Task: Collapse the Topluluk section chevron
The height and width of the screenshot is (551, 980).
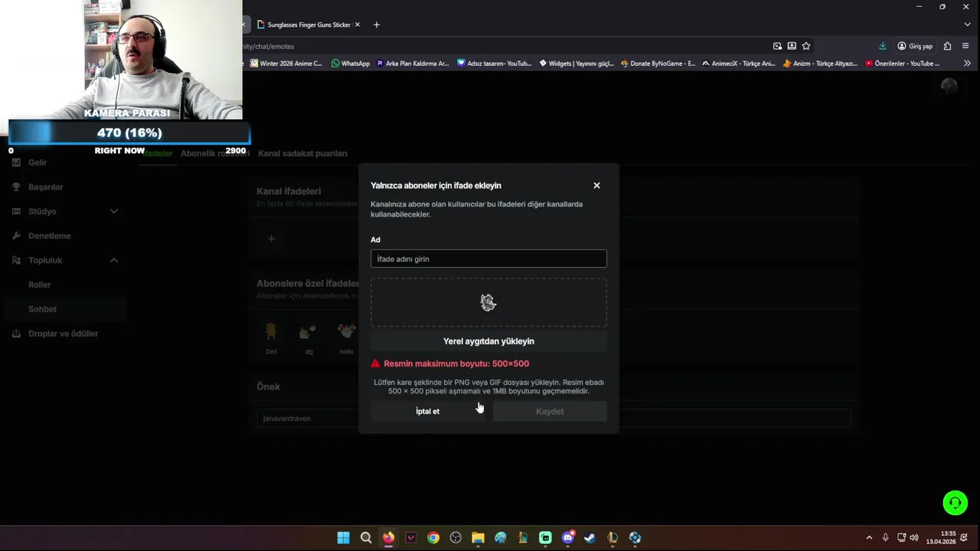Action: [x=113, y=260]
